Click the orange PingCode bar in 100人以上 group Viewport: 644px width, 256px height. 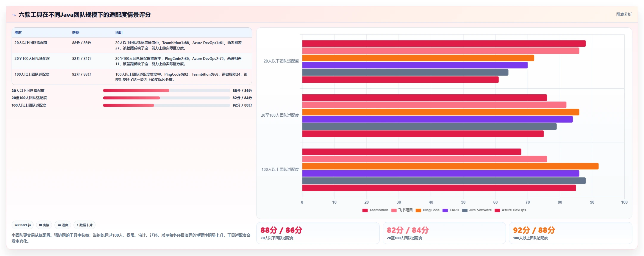(450, 166)
